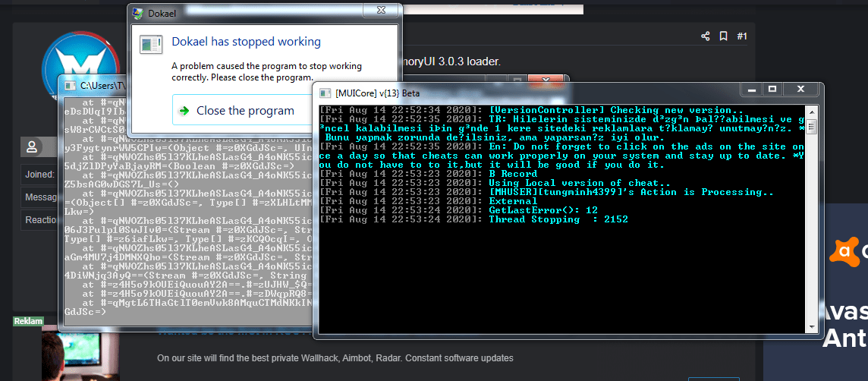Screen dimensions: 868x381
Task: Open the post number #1 link
Action: tap(742, 36)
